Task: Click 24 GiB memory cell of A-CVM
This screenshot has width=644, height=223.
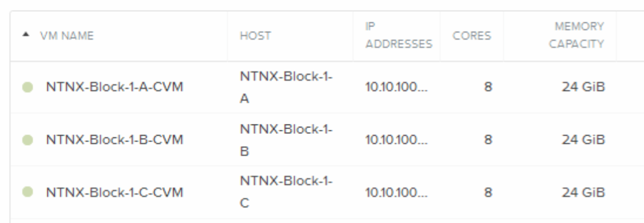Action: click(583, 87)
